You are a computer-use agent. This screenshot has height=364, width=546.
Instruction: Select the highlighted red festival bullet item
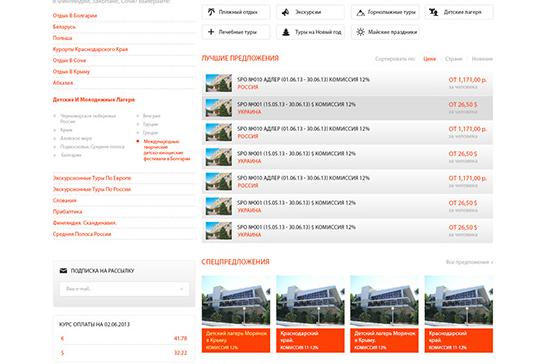tap(167, 150)
